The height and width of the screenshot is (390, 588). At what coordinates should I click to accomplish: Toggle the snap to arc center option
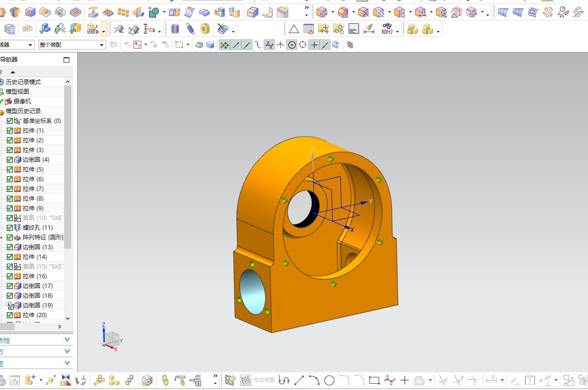[292, 45]
